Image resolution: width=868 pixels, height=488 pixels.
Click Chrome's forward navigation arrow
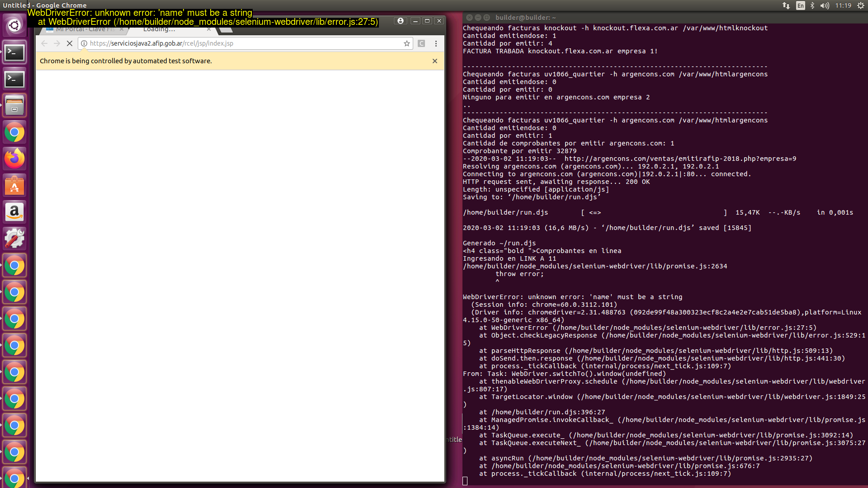click(x=57, y=43)
